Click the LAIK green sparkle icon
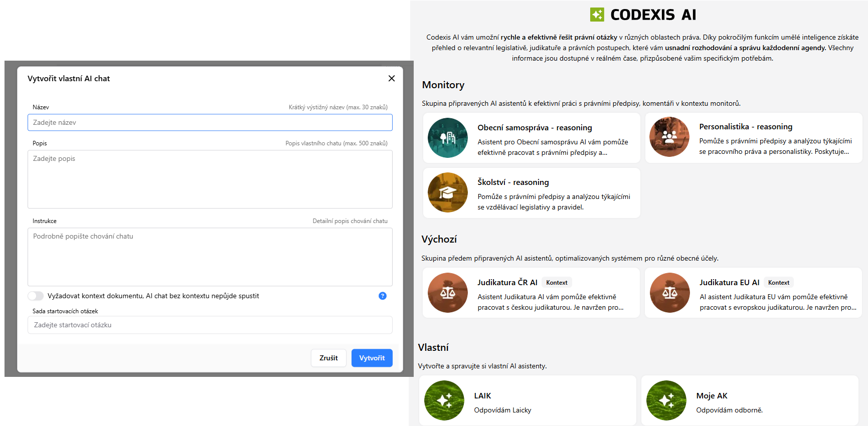Viewport: 868px width, 426px height. (444, 400)
